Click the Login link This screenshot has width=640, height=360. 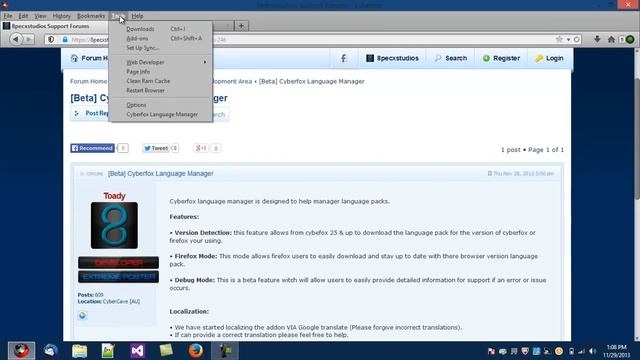[549, 58]
